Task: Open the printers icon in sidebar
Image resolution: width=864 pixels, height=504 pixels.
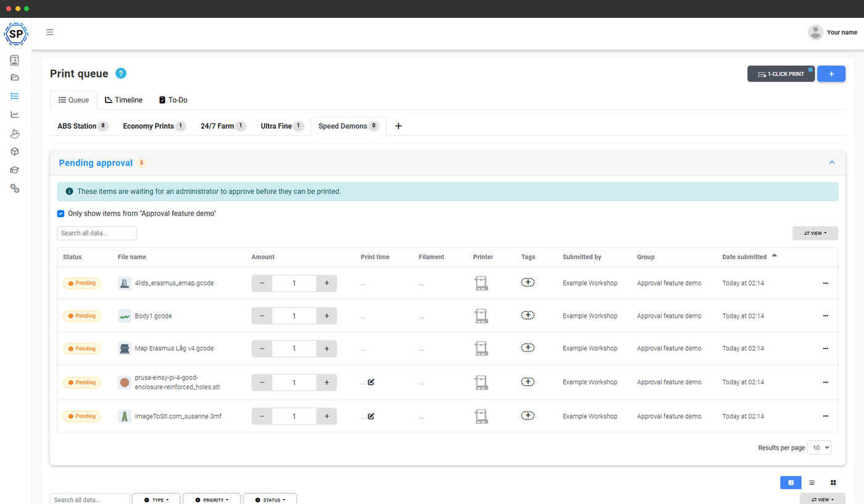Action: 15,60
